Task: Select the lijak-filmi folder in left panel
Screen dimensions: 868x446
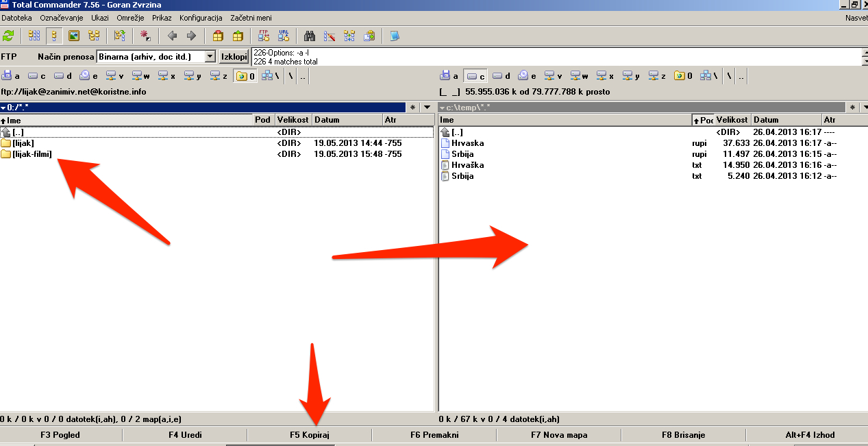Action: 32,154
